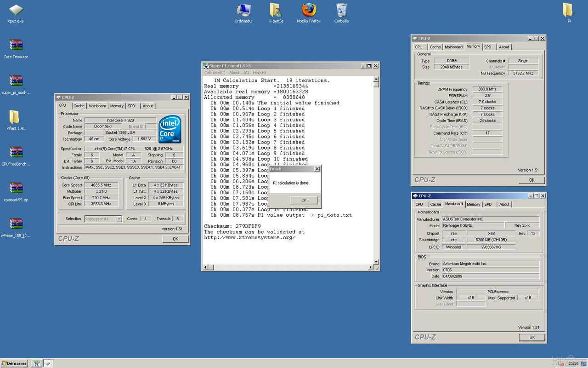Click the Core Voltage 1.592 V field
588x368 pixels.
coord(144,139)
